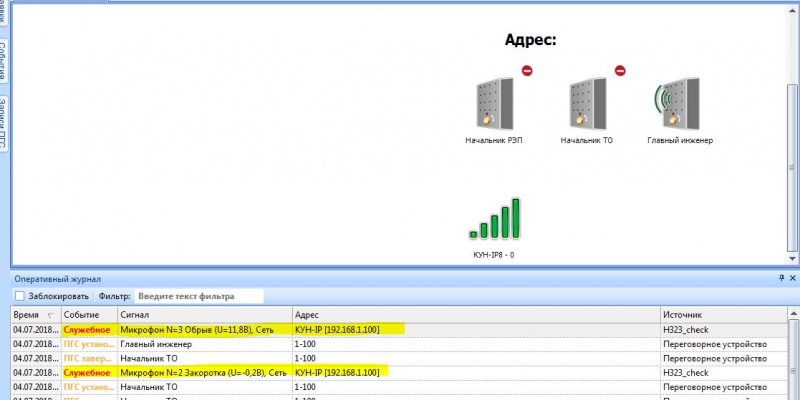Click the filter text input field

pyautogui.click(x=197, y=296)
